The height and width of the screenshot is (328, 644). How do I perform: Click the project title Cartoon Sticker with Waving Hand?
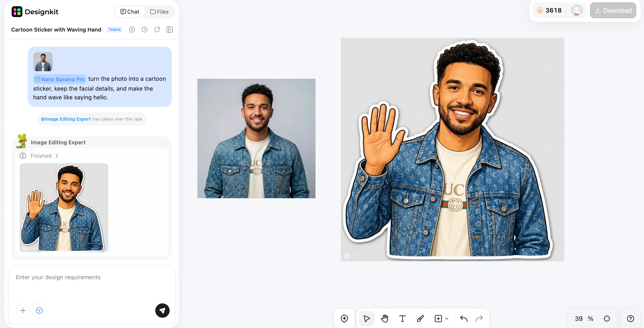click(x=56, y=30)
